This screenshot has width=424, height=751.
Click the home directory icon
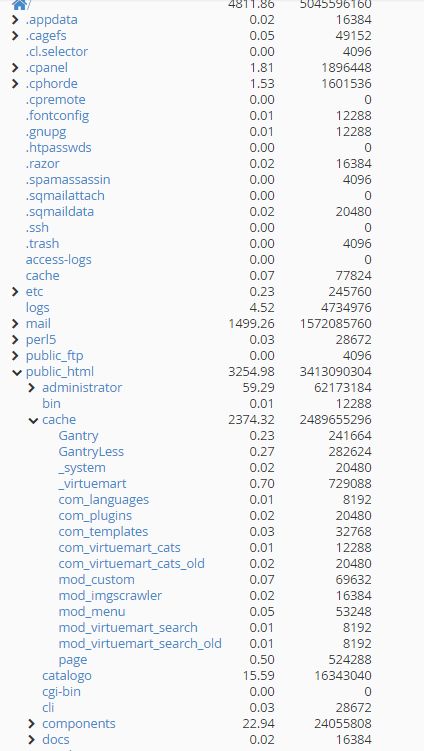coord(19,5)
